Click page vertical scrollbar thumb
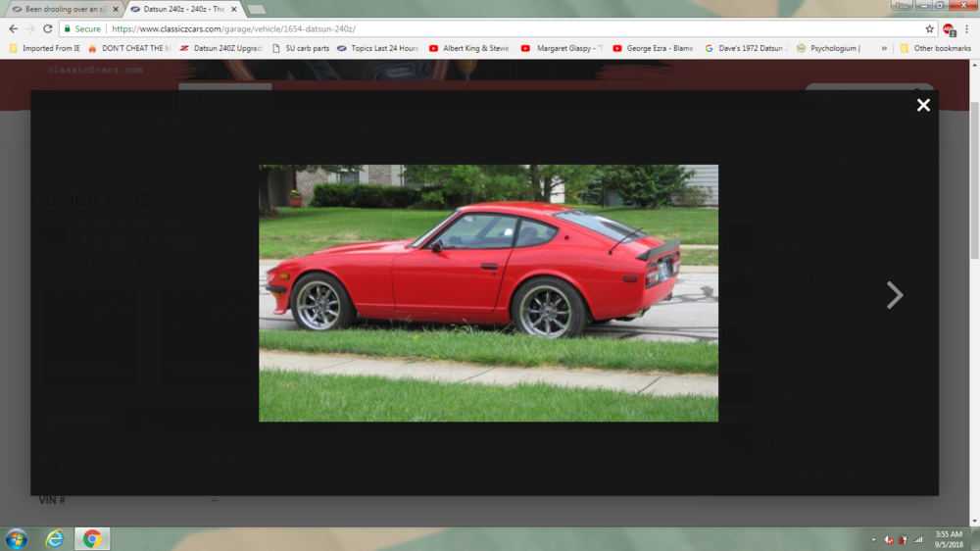980x551 pixels. coord(974,180)
